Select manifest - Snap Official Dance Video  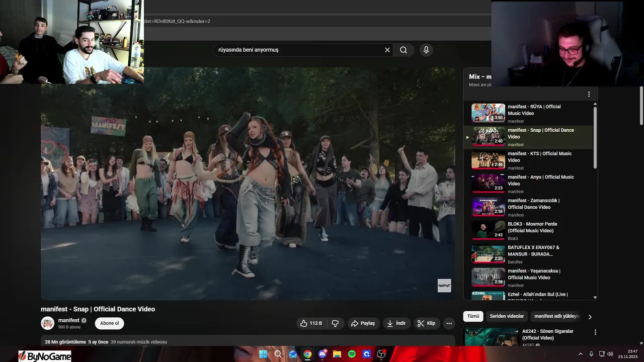pyautogui.click(x=528, y=137)
